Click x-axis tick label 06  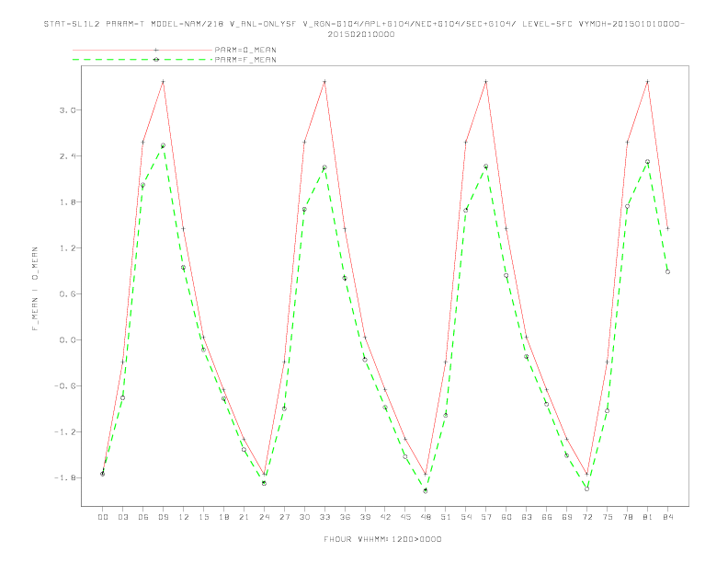[x=143, y=517]
